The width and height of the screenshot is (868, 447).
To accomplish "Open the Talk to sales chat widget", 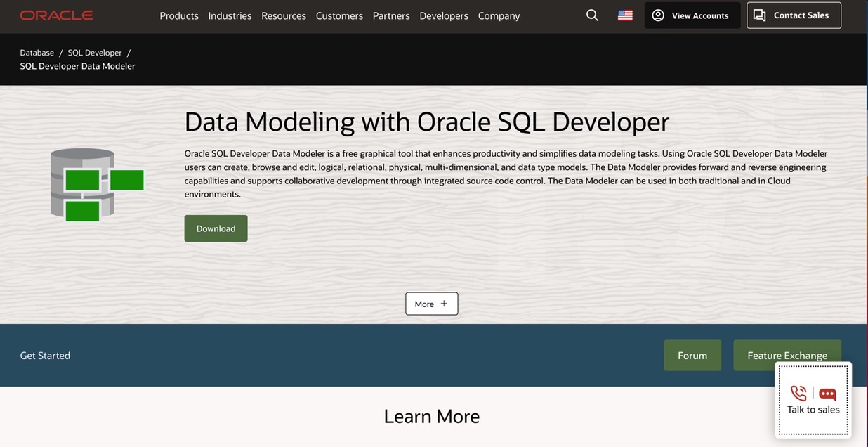I will click(813, 401).
